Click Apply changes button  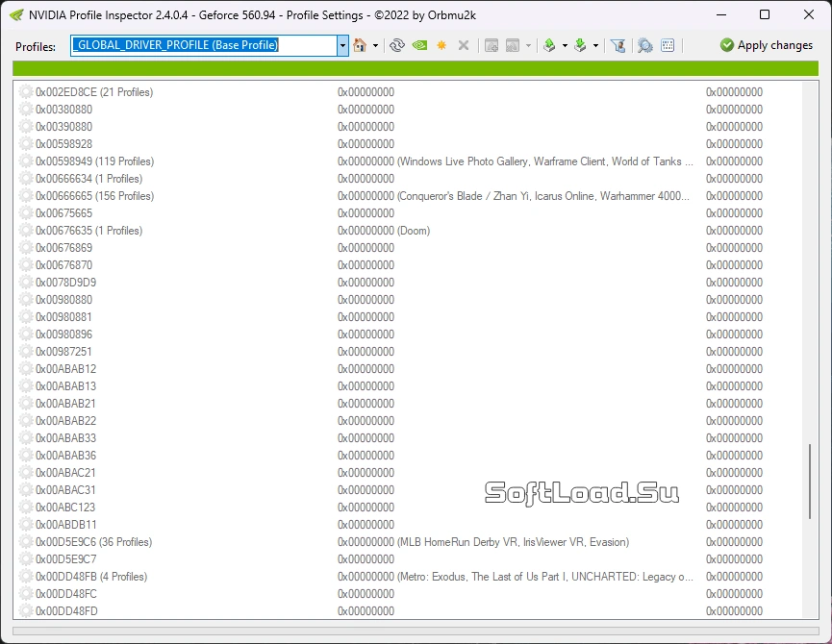(767, 45)
